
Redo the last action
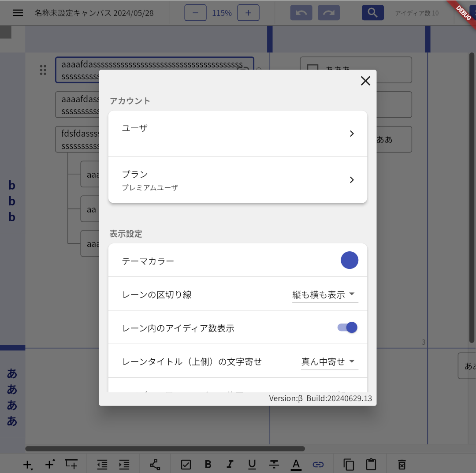click(329, 13)
